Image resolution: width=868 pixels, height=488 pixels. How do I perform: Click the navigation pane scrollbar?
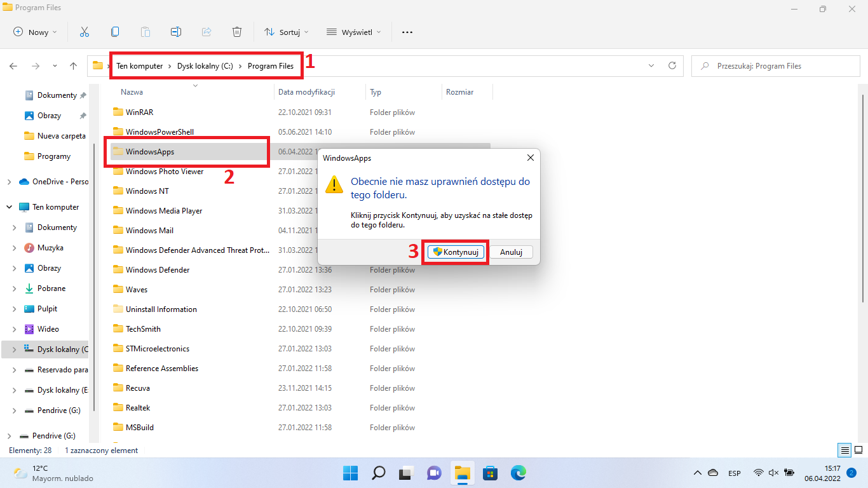(x=95, y=276)
